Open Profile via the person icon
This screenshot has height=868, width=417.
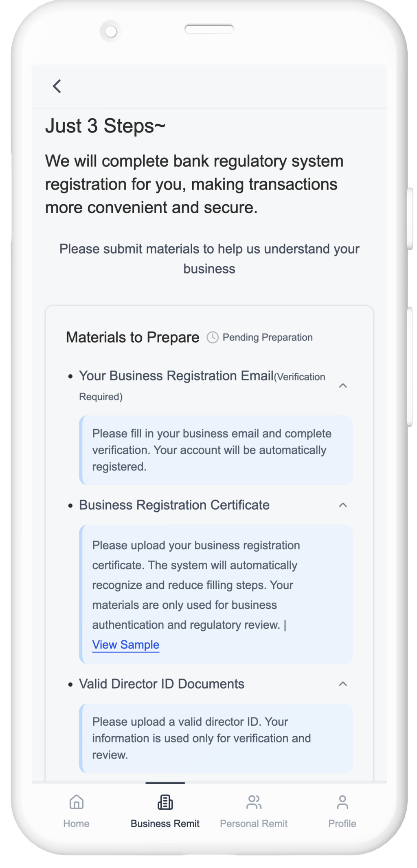pos(342,802)
